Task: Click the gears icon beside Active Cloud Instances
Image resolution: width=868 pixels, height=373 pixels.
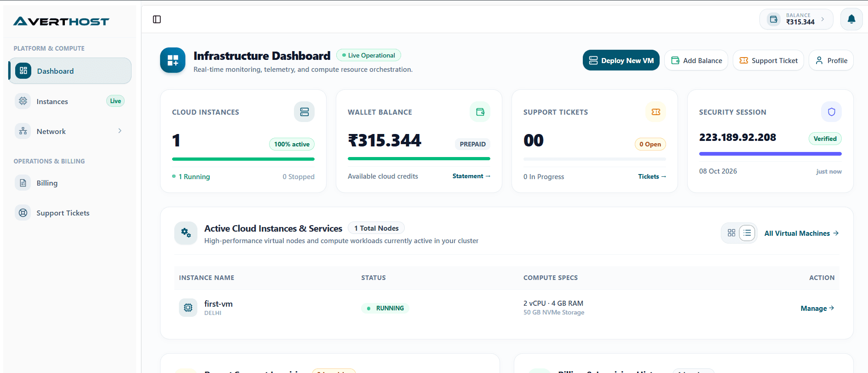Action: point(186,233)
